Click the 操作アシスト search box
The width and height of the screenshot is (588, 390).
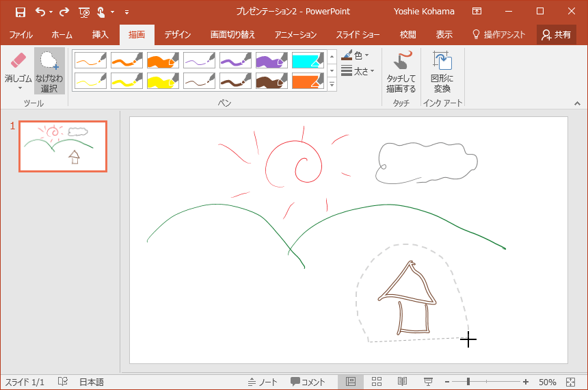498,35
